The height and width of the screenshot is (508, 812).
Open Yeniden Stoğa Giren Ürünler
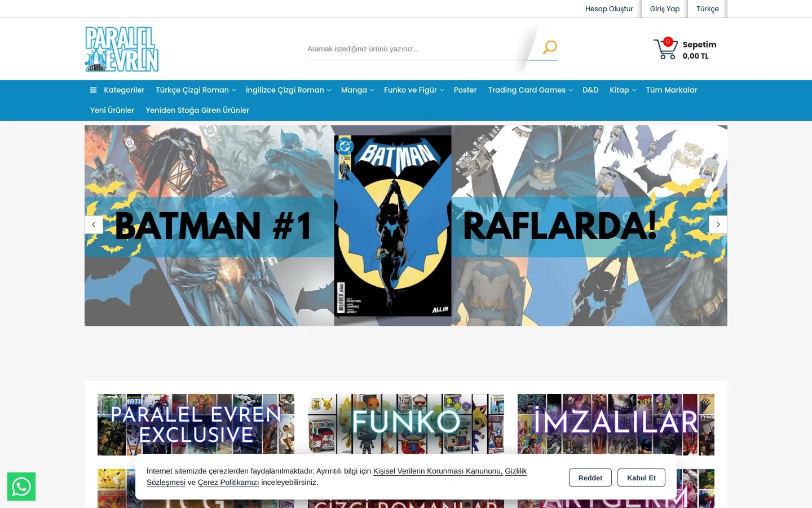click(197, 111)
